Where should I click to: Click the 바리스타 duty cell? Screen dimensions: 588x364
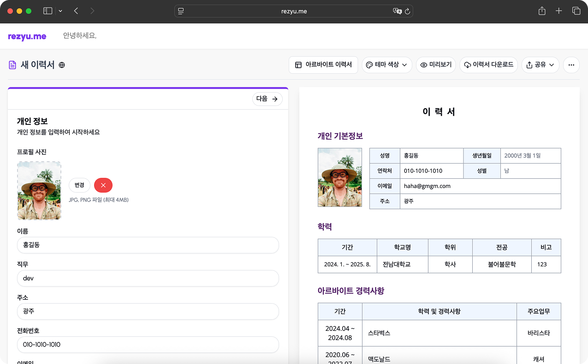pyautogui.click(x=539, y=333)
